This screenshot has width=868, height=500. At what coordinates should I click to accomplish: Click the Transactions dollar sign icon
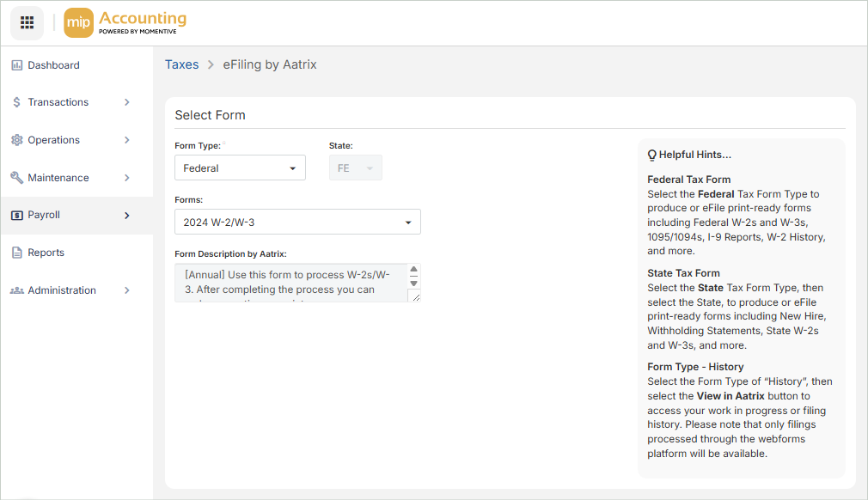pyautogui.click(x=16, y=102)
